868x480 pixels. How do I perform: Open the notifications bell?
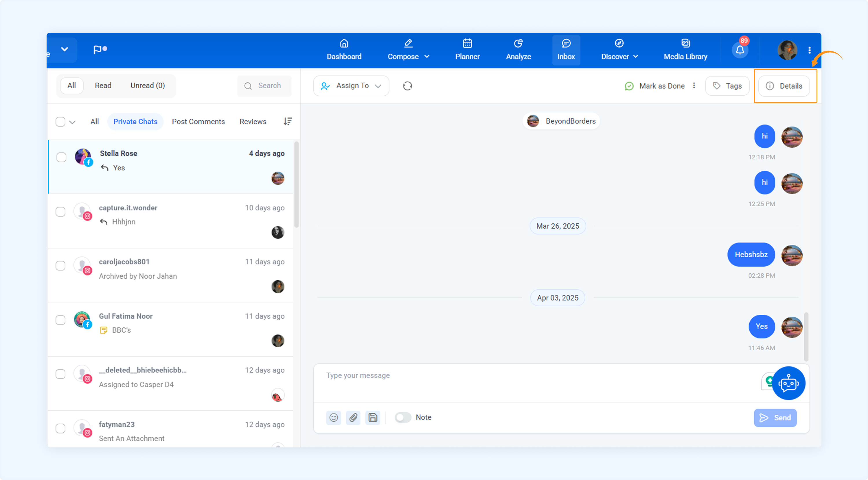(740, 51)
